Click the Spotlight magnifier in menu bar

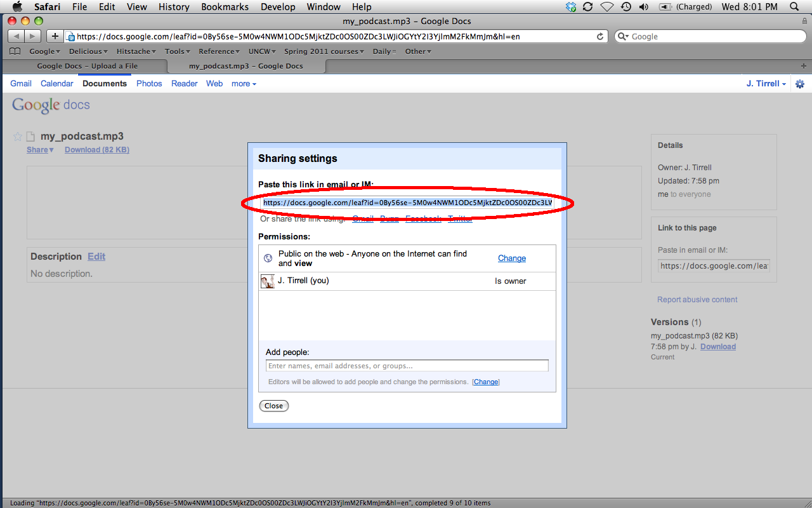794,7
